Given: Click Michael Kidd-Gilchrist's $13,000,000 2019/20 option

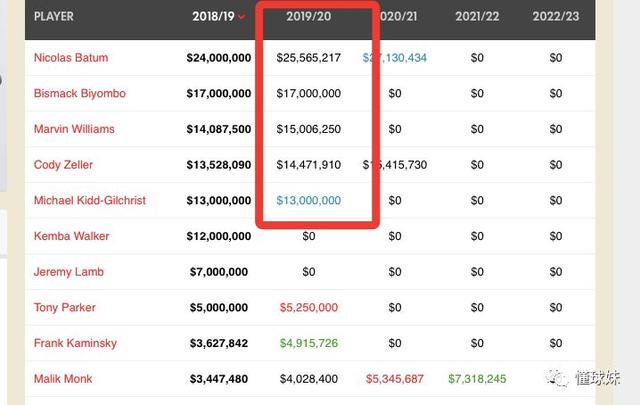Looking at the screenshot, I should (x=308, y=201).
